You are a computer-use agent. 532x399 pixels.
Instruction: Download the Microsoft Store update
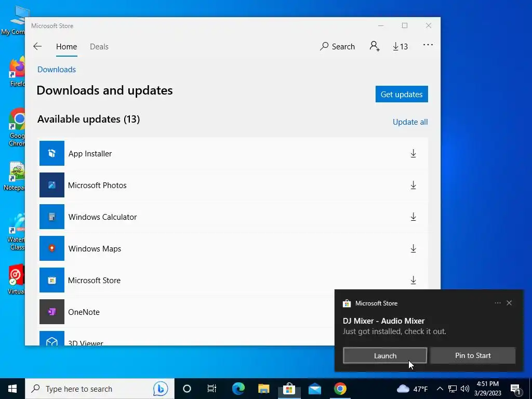coord(413,280)
